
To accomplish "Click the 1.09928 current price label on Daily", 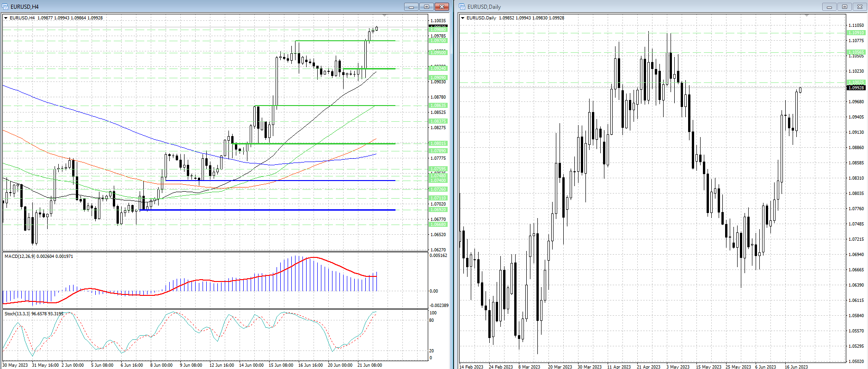I will pyautogui.click(x=856, y=88).
